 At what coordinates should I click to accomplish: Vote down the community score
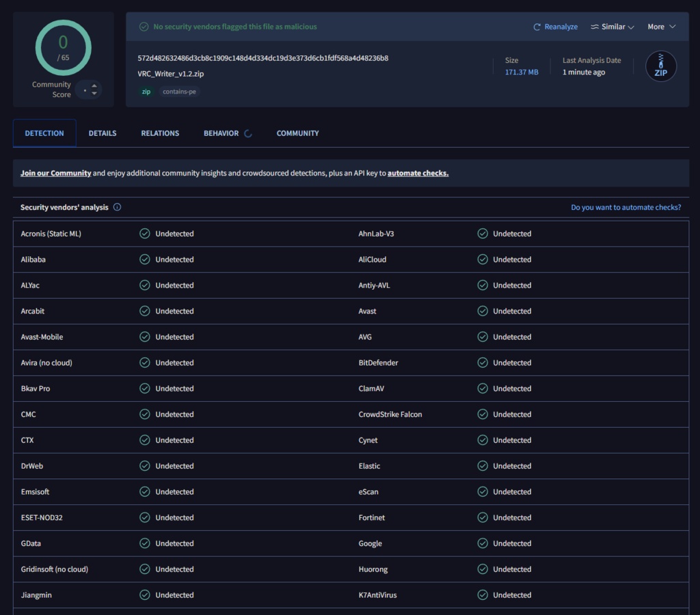94,94
